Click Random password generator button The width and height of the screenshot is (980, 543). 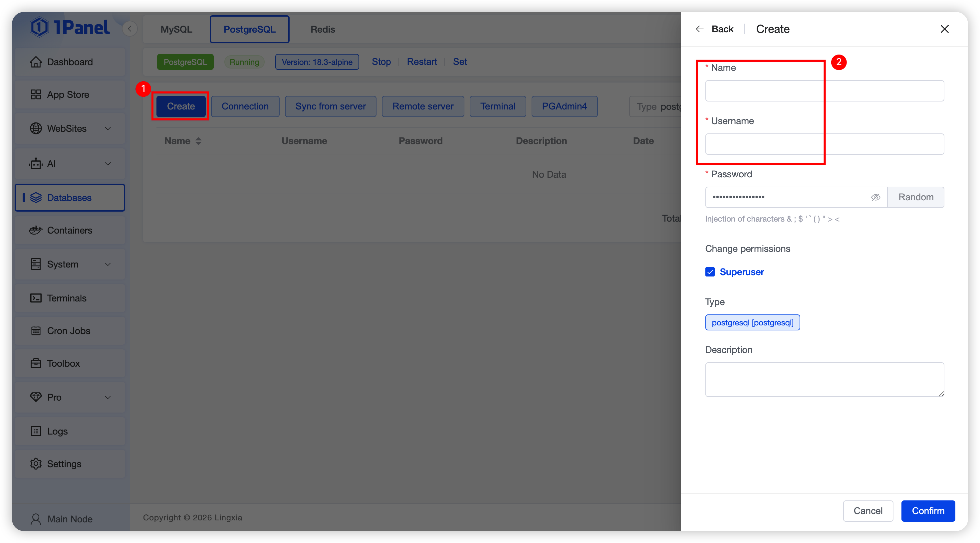pyautogui.click(x=916, y=197)
